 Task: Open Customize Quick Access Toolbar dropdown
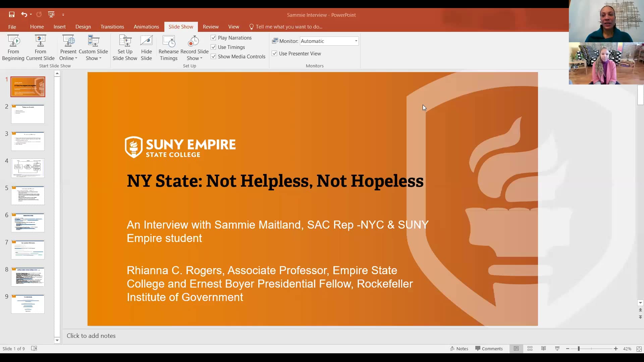pos(63,14)
